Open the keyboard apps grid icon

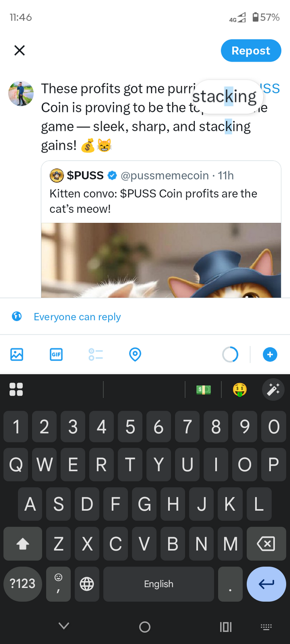16,389
